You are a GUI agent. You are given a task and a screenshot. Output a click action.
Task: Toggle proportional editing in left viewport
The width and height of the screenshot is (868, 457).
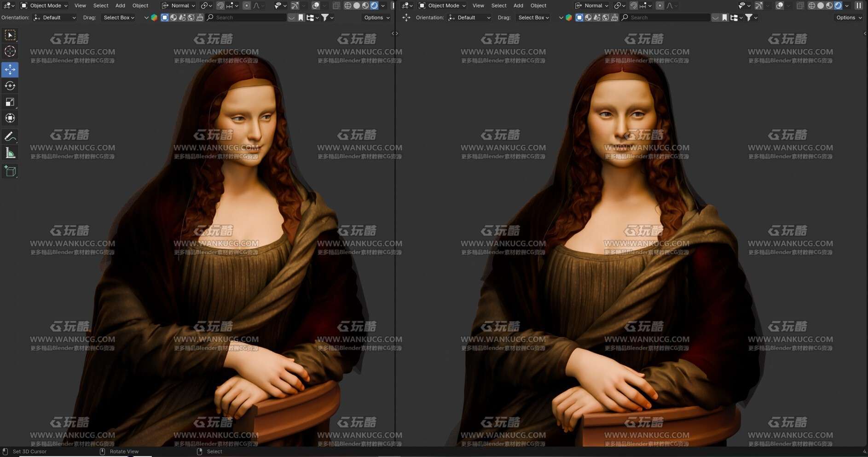[x=247, y=6]
